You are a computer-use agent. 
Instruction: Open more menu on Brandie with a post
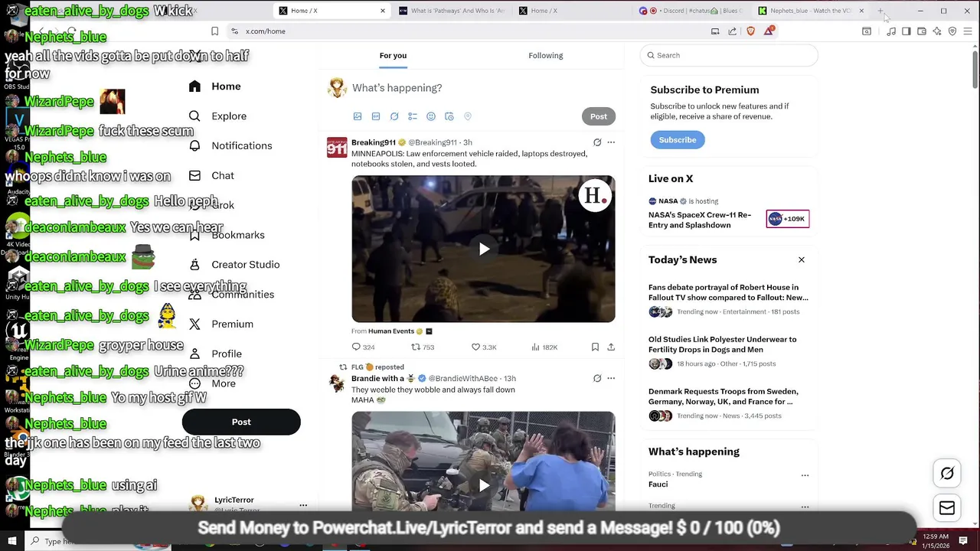click(x=611, y=378)
